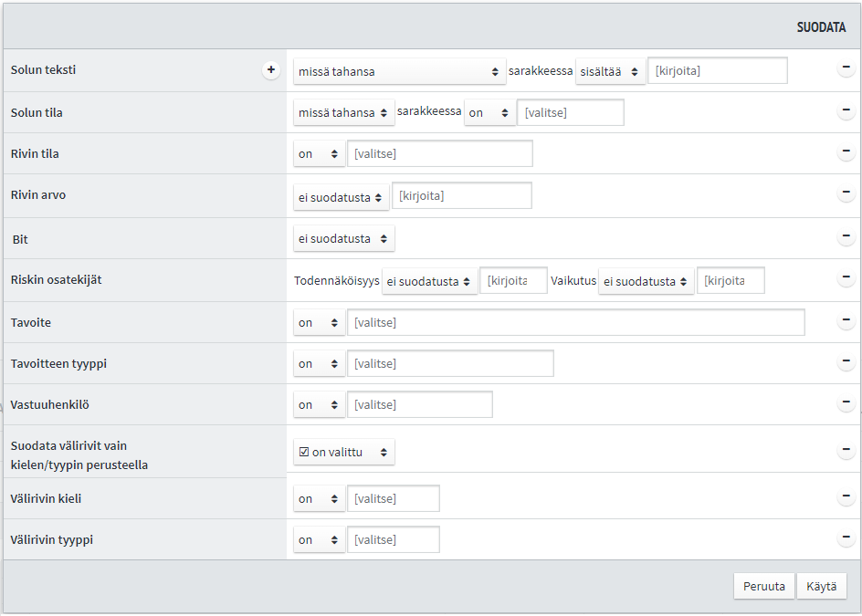Open Vaikutus filter dropdown

[x=646, y=281]
